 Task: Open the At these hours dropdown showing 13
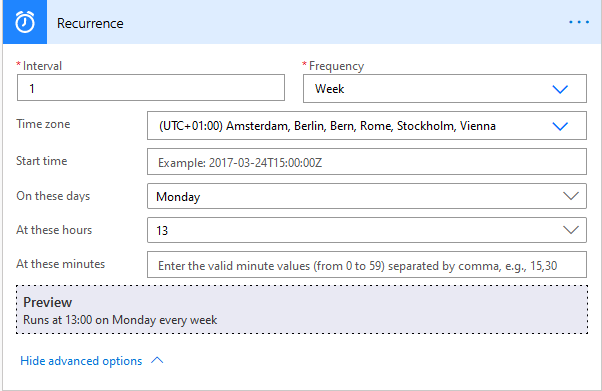click(367, 230)
